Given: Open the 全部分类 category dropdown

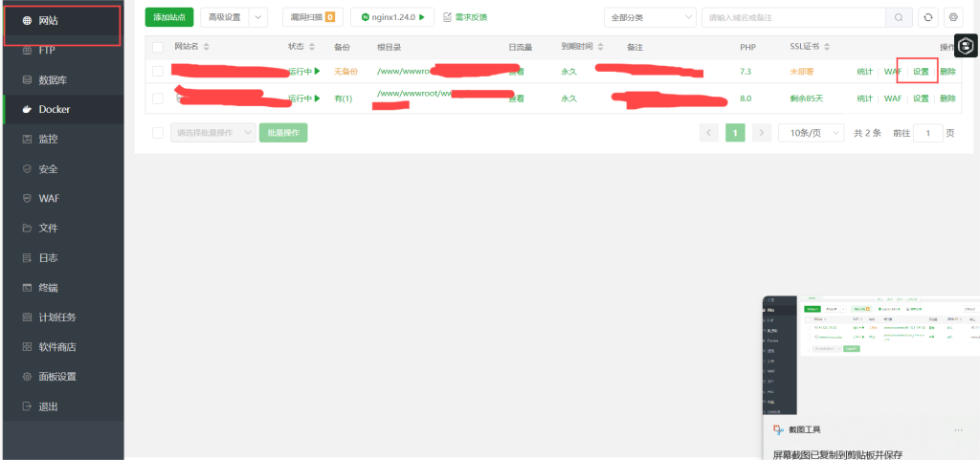Looking at the screenshot, I should click(x=649, y=17).
